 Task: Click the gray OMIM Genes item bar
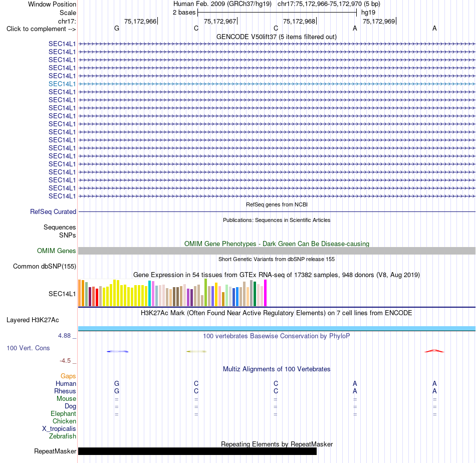click(277, 251)
